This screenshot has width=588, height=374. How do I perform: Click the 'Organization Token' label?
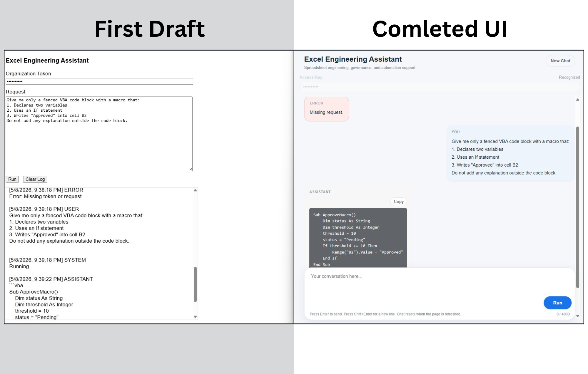[29, 74]
